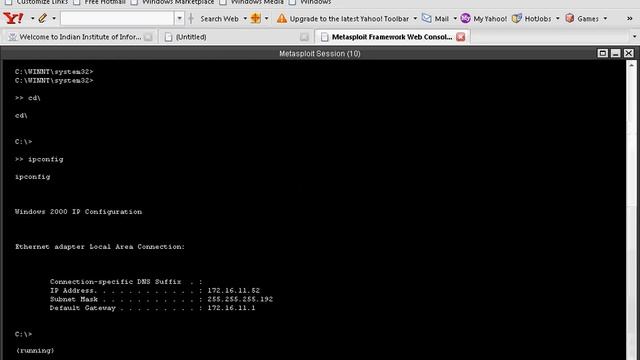Image resolution: width=640 pixels, height=360 pixels.
Task: Click the Yahoo! logo icon
Action: 13,18
